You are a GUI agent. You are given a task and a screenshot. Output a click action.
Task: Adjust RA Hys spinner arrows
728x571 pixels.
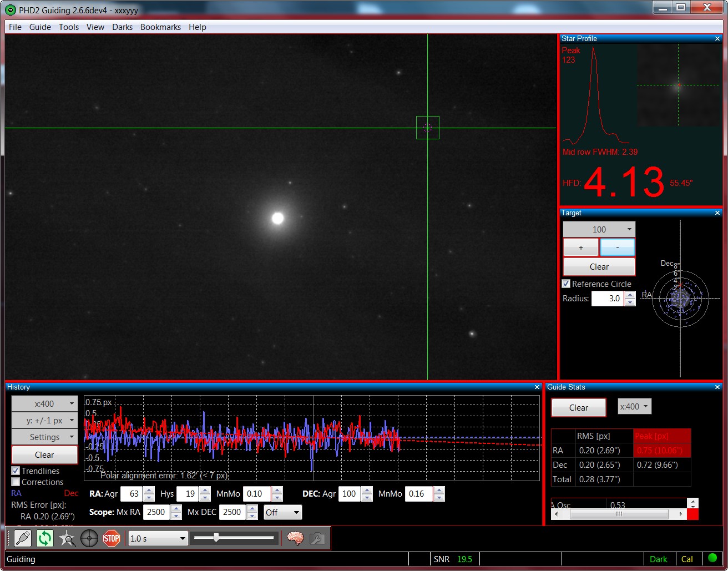point(205,494)
